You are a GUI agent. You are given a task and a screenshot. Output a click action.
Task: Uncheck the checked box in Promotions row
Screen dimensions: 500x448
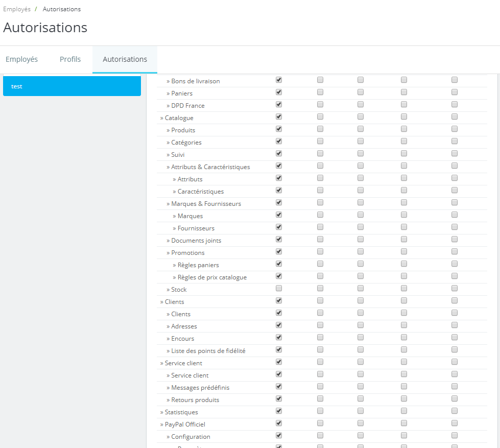279,251
